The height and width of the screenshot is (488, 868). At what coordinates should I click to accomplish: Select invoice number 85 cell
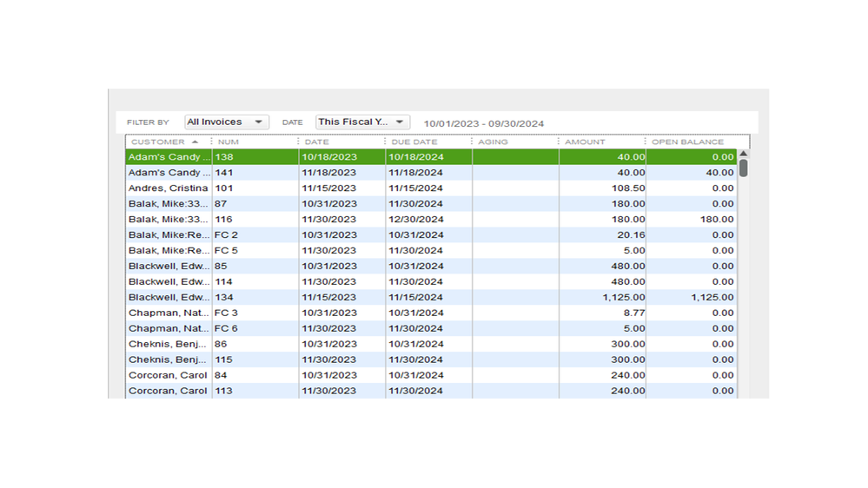[255, 266]
